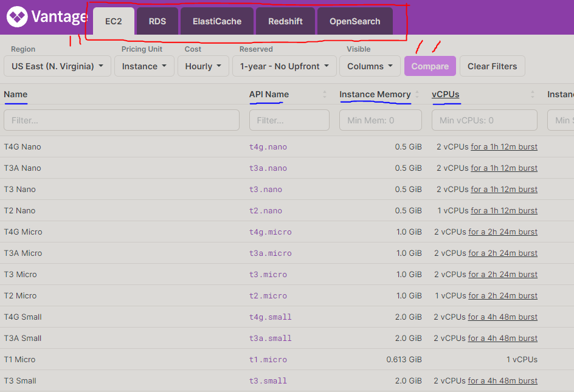The height and width of the screenshot is (392, 574).
Task: Open the t3a.micro API name link
Action: [271, 253]
